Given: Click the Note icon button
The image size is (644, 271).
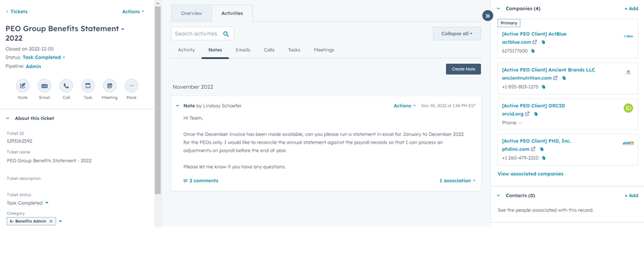Looking at the screenshot, I should (x=22, y=86).
